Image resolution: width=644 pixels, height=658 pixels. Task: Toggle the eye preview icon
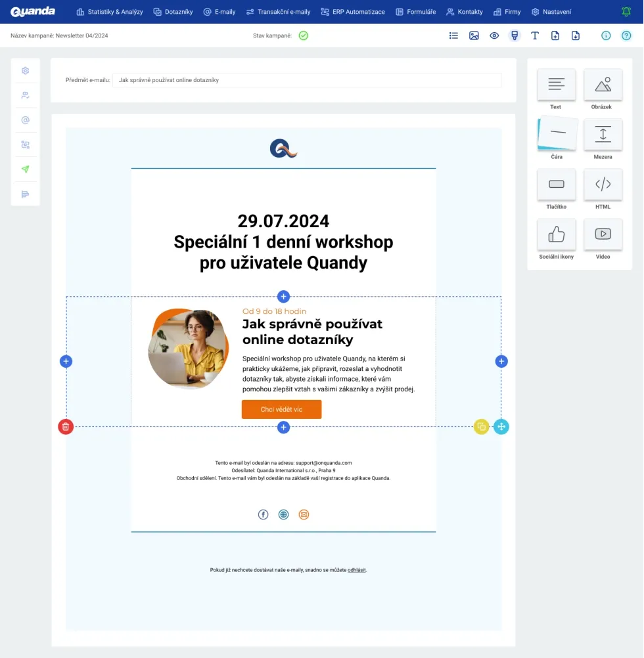click(x=494, y=35)
